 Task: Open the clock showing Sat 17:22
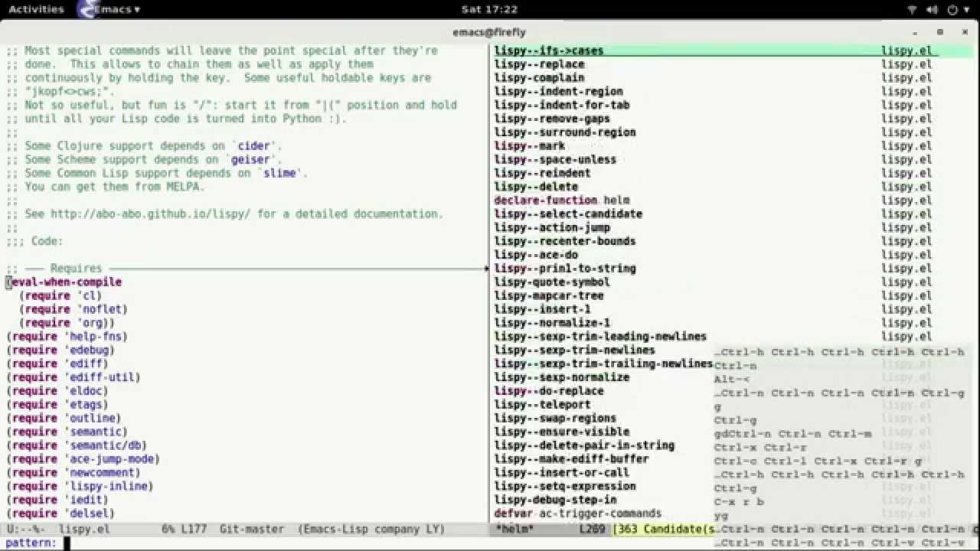[x=490, y=9]
